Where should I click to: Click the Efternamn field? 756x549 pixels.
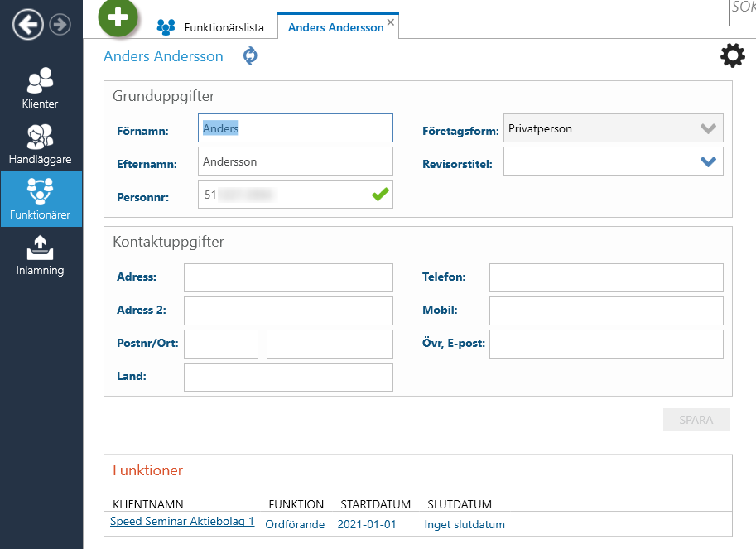(296, 161)
